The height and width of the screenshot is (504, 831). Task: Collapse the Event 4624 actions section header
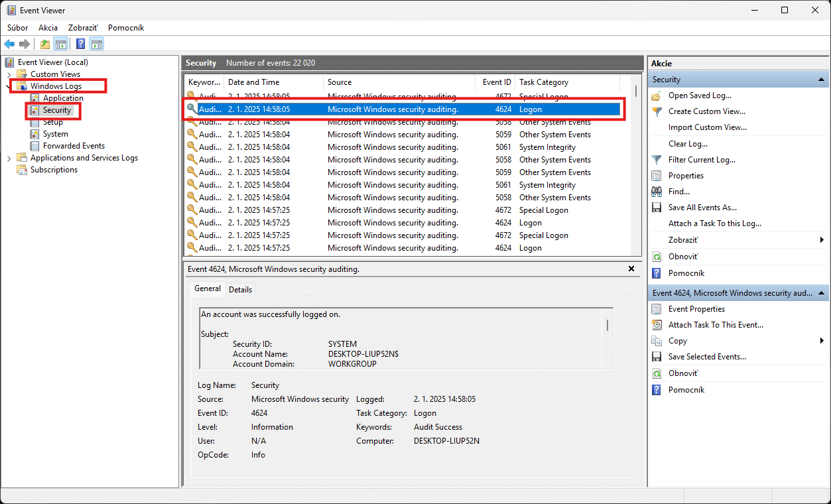pos(821,292)
